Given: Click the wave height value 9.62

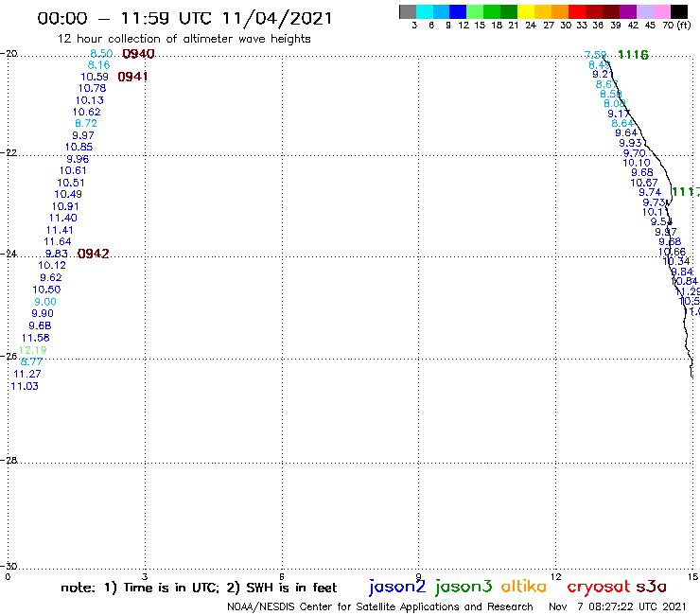Looking at the screenshot, I should click(50, 277).
